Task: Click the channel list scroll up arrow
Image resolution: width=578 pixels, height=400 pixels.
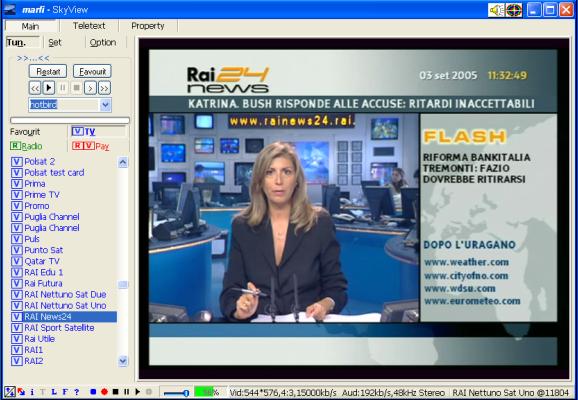Action: [x=123, y=162]
